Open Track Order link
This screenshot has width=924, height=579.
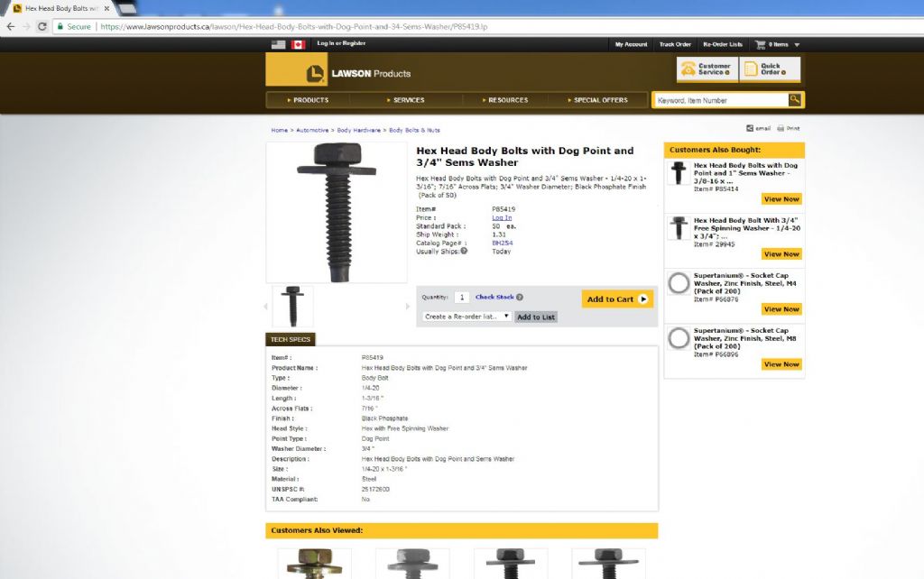[675, 44]
